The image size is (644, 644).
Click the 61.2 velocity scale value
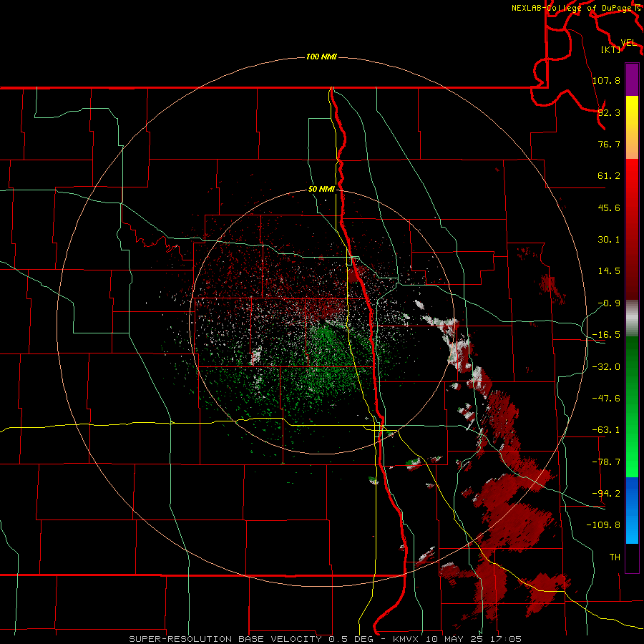(x=609, y=176)
